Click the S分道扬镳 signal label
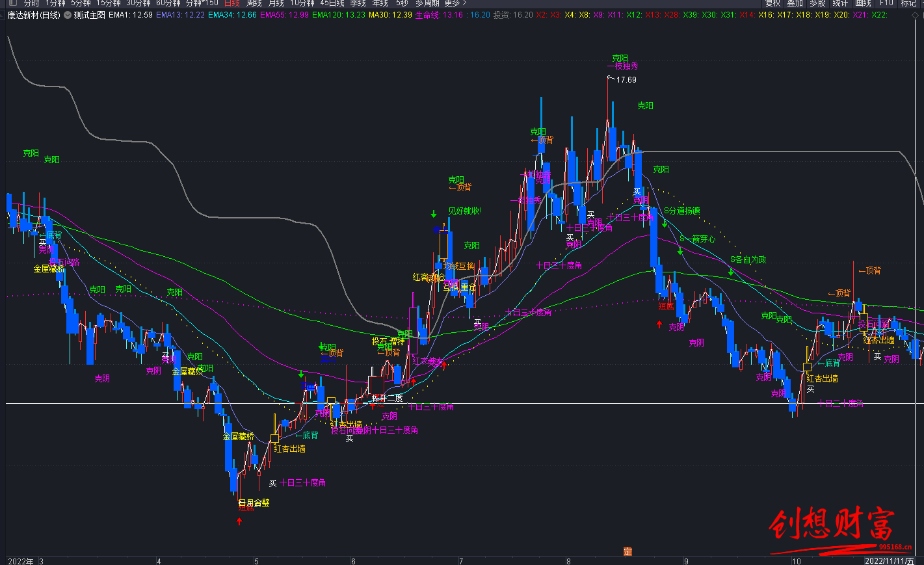 (681, 211)
